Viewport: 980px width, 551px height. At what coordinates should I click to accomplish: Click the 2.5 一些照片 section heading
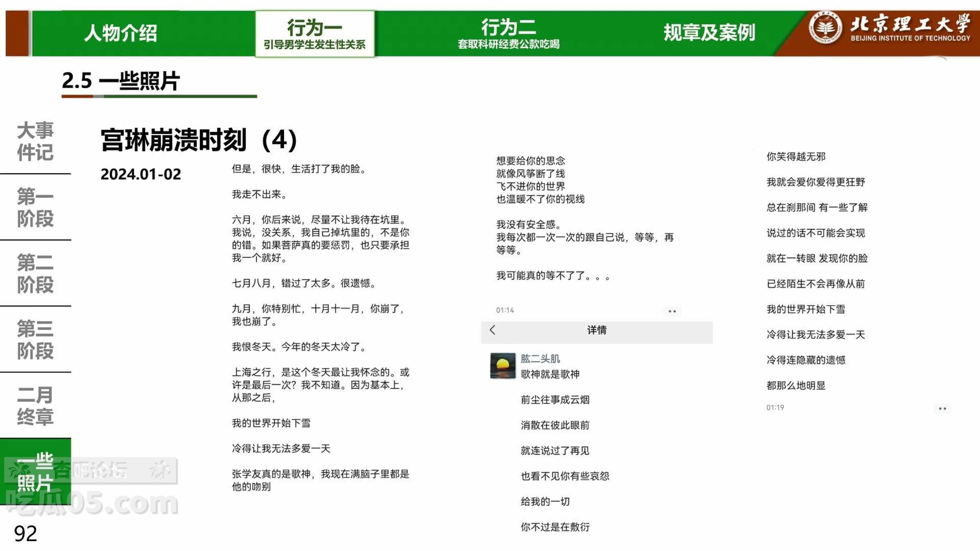click(x=121, y=81)
